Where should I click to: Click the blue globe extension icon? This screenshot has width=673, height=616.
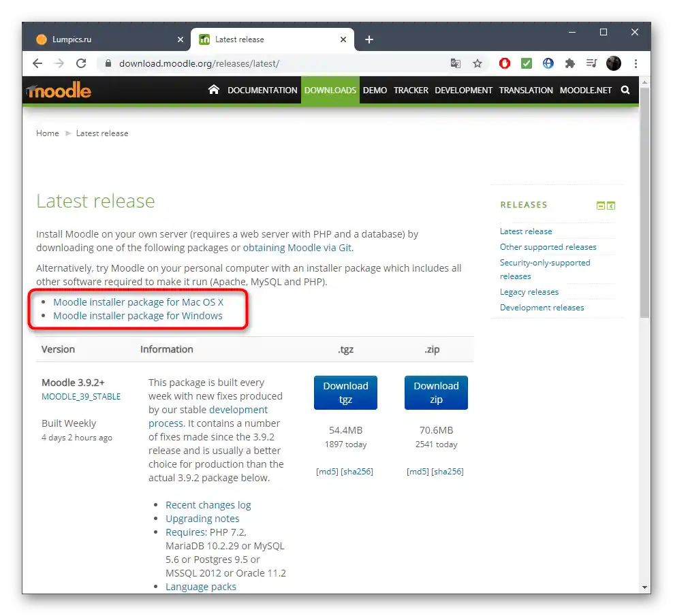[548, 63]
